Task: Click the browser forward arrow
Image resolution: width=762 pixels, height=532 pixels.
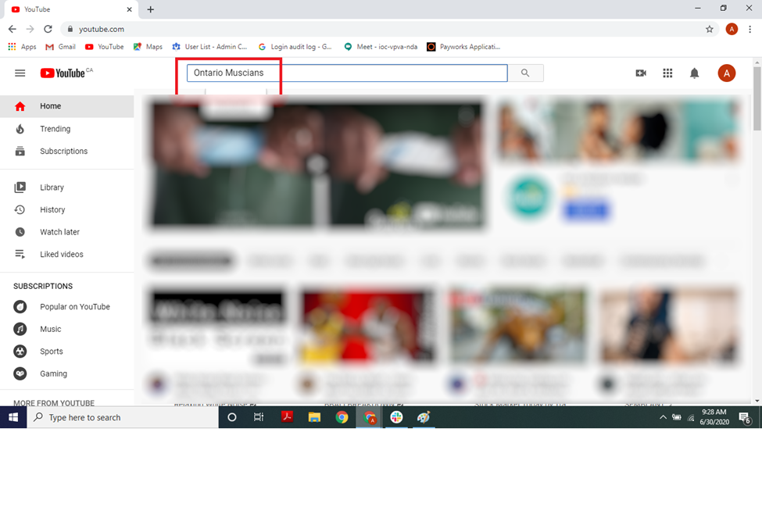Action: click(30, 29)
